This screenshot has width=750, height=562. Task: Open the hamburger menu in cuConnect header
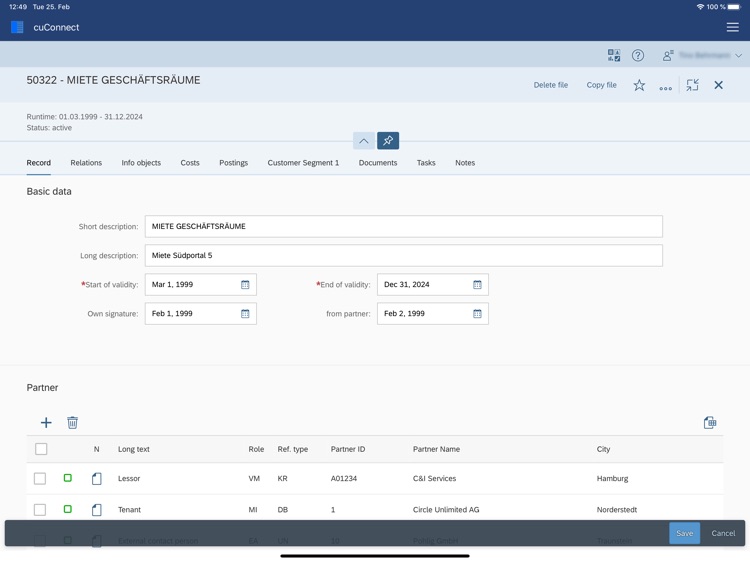coord(732,27)
